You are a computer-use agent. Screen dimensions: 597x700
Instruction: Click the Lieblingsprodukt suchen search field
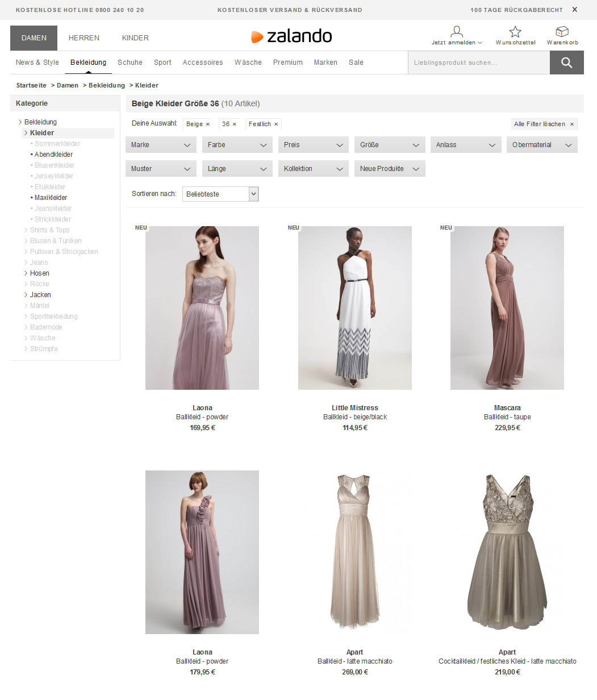479,63
